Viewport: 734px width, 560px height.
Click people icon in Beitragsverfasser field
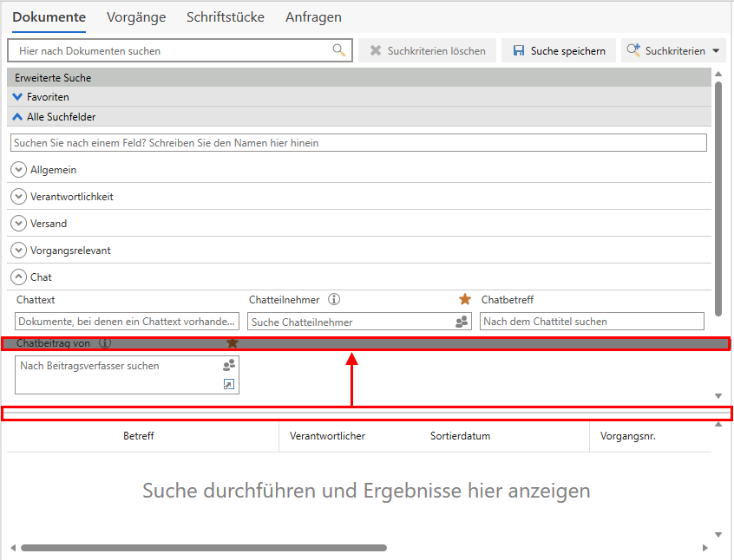tap(229, 366)
